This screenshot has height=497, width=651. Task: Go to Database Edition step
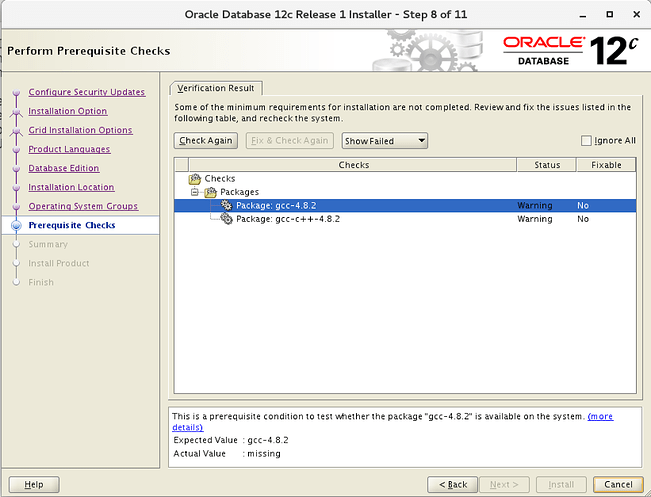64,169
